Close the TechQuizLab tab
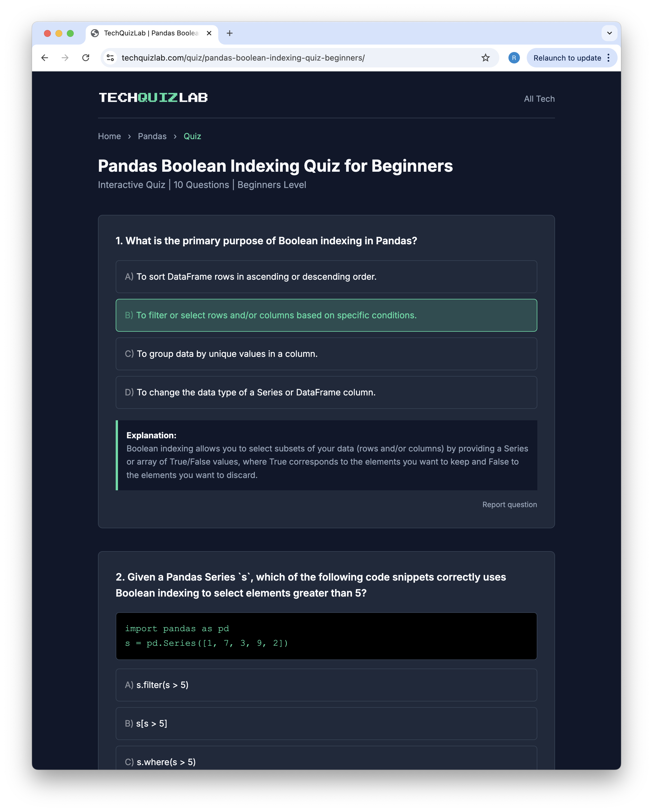The image size is (653, 812). point(209,33)
